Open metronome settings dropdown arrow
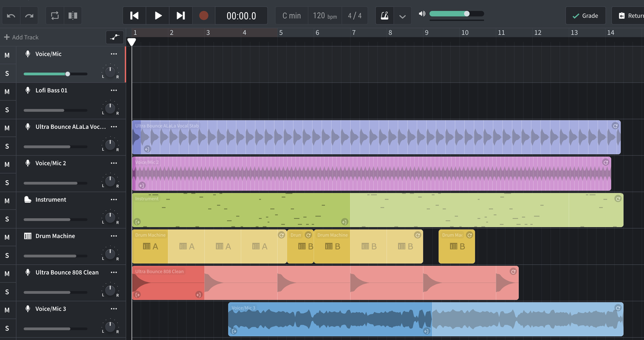The image size is (644, 340). pos(402,16)
